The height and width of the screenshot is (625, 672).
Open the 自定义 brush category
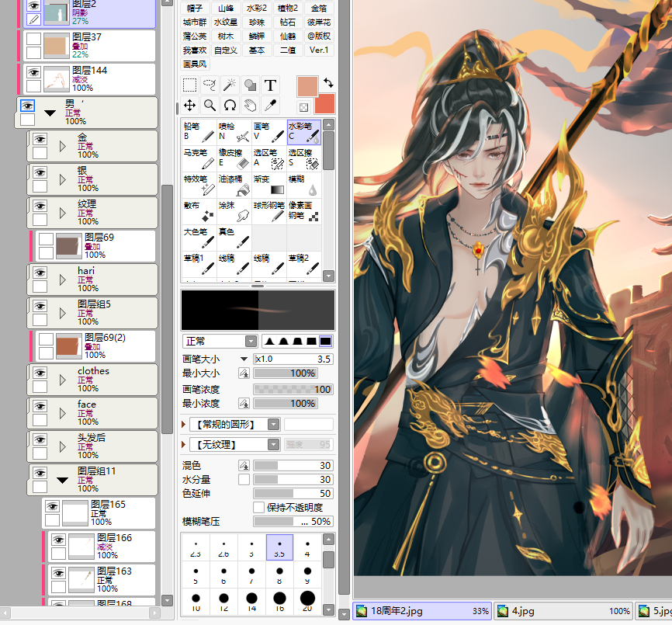click(226, 50)
